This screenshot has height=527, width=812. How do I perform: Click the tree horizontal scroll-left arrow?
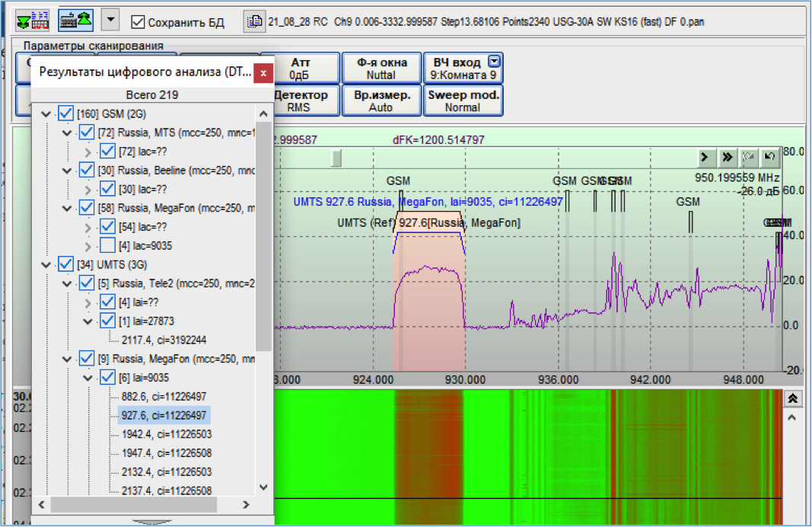point(42,504)
